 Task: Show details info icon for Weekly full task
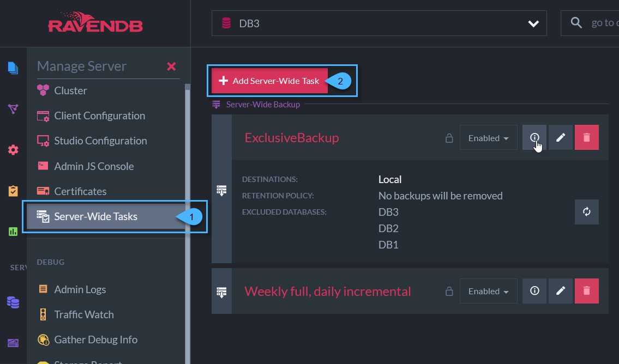[534, 290]
